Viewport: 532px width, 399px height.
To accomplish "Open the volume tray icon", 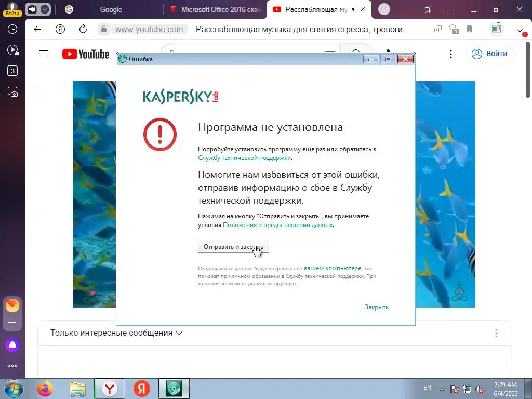I will pyautogui.click(x=480, y=389).
